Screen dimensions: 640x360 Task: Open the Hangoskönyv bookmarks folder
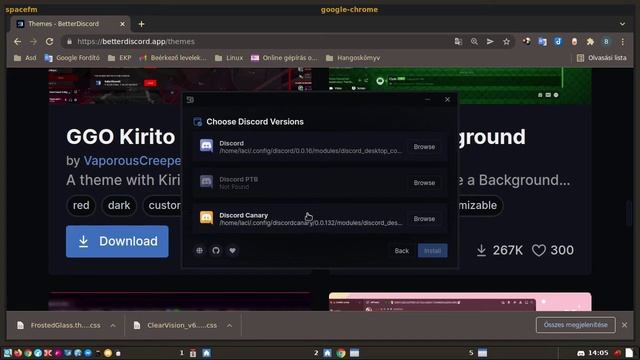click(353, 58)
